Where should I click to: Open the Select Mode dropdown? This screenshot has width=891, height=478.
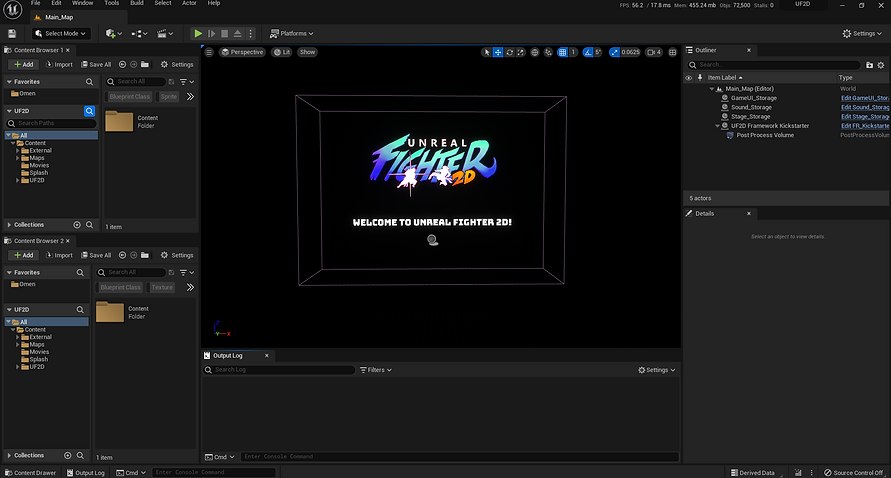(61, 34)
